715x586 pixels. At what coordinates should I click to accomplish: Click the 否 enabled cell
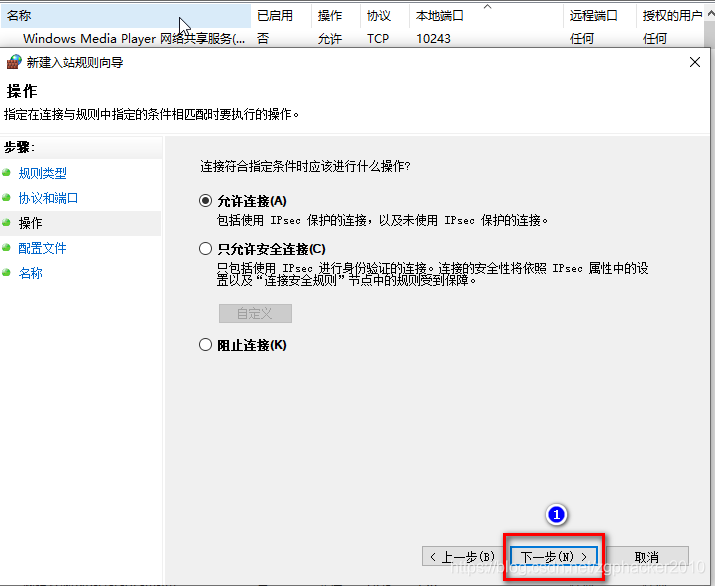263,38
